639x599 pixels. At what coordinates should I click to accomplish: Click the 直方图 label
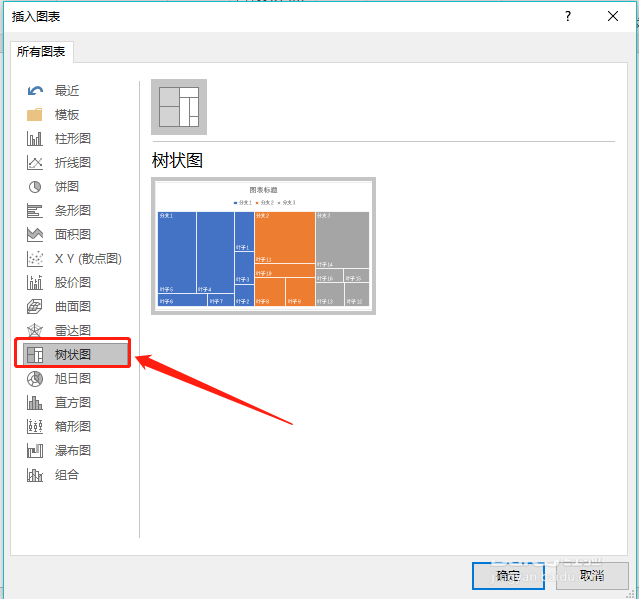pyautogui.click(x=73, y=403)
